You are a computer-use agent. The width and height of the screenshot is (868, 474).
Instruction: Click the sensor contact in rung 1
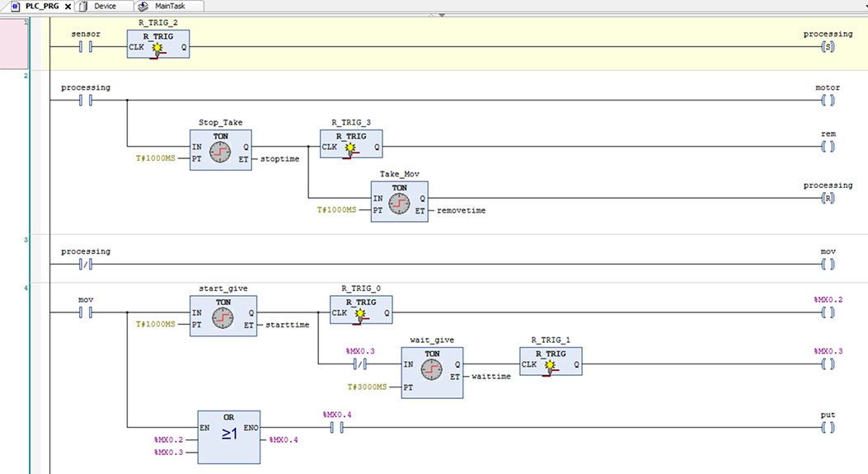pos(85,46)
